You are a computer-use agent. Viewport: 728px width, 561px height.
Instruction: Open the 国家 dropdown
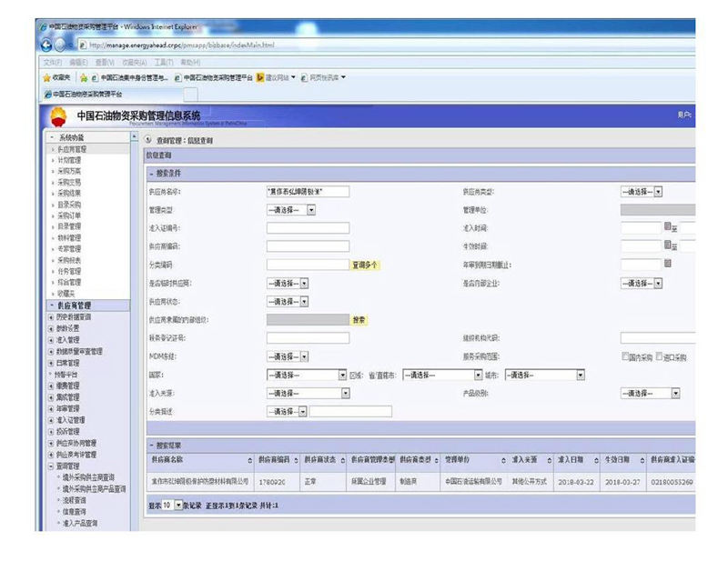tap(307, 375)
